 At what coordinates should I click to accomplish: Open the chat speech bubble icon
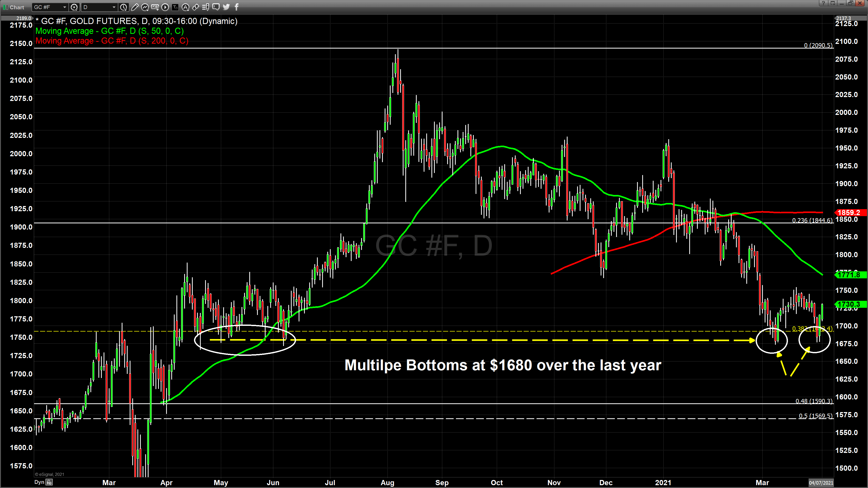point(216,7)
